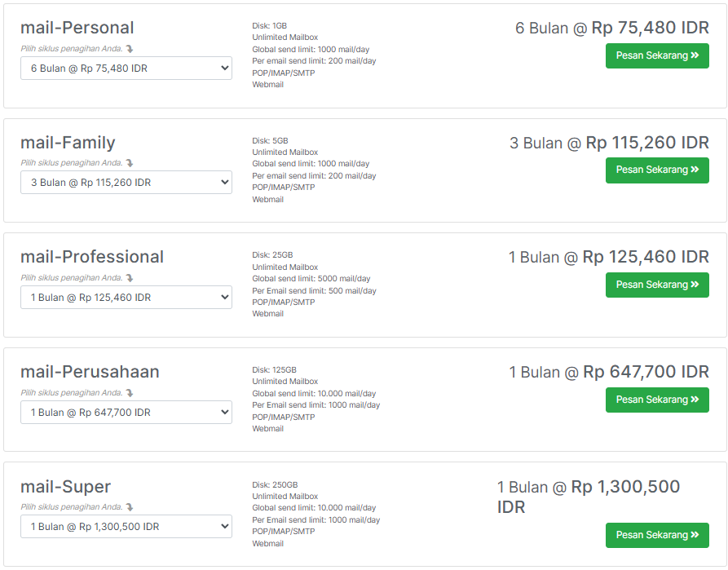Click the curved arrow icon under mail-Personal heading
This screenshot has width=728, height=570.
click(x=129, y=48)
